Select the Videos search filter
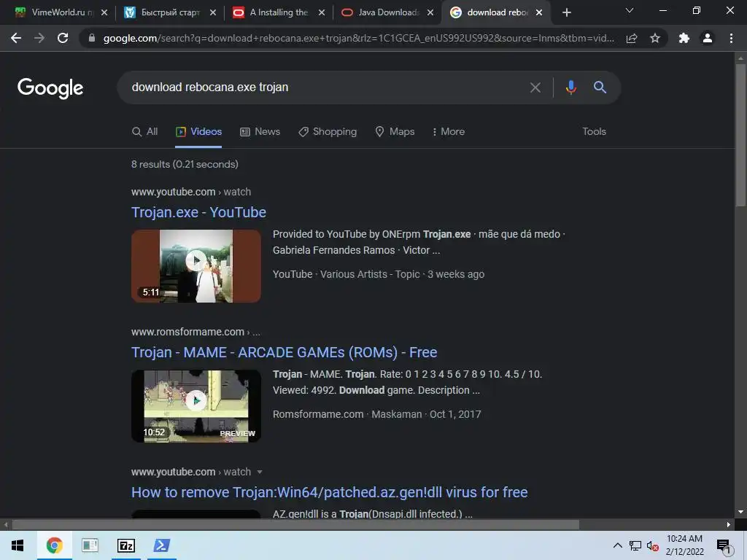The image size is (747, 560). coord(198,132)
